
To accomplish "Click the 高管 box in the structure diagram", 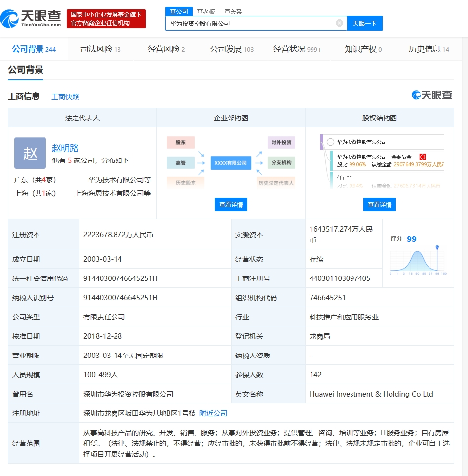I will (181, 163).
